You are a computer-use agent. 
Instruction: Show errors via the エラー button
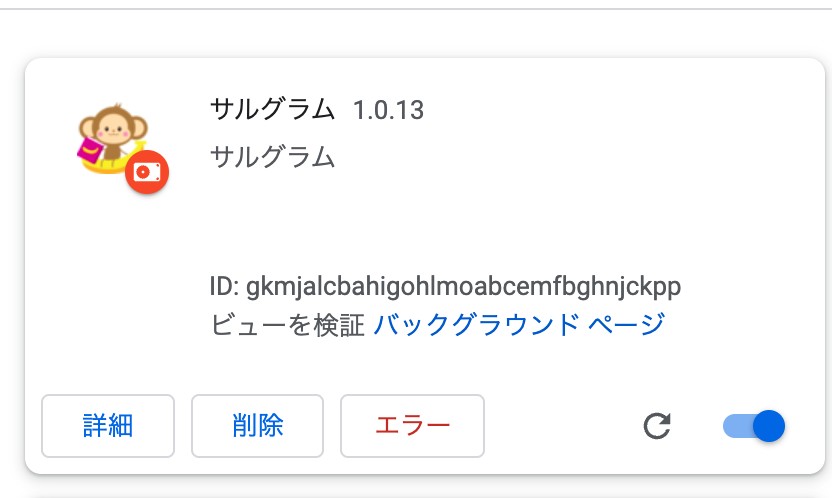coord(412,426)
